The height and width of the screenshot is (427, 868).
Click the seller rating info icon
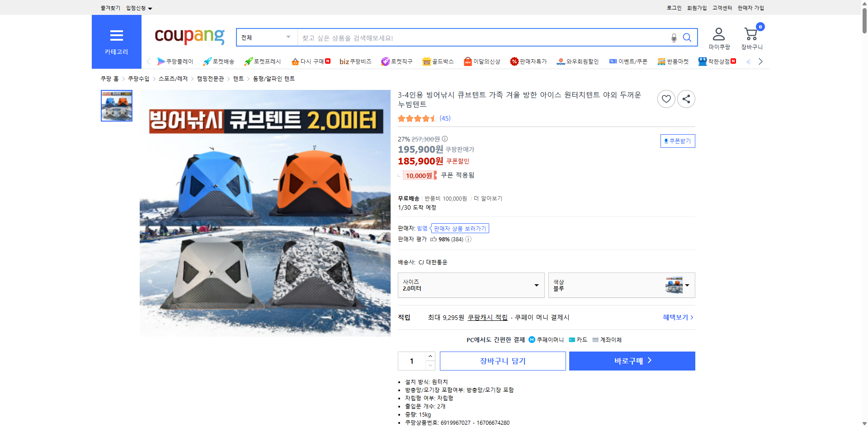click(468, 239)
